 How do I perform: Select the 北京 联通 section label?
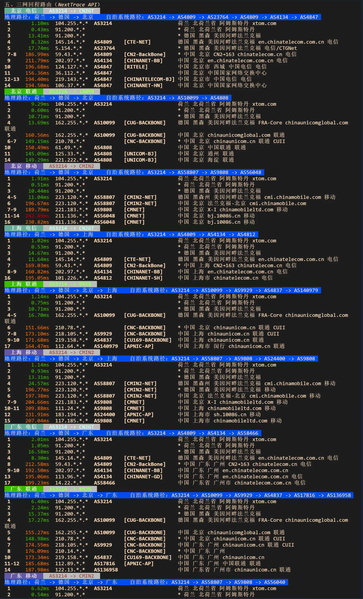[24, 92]
